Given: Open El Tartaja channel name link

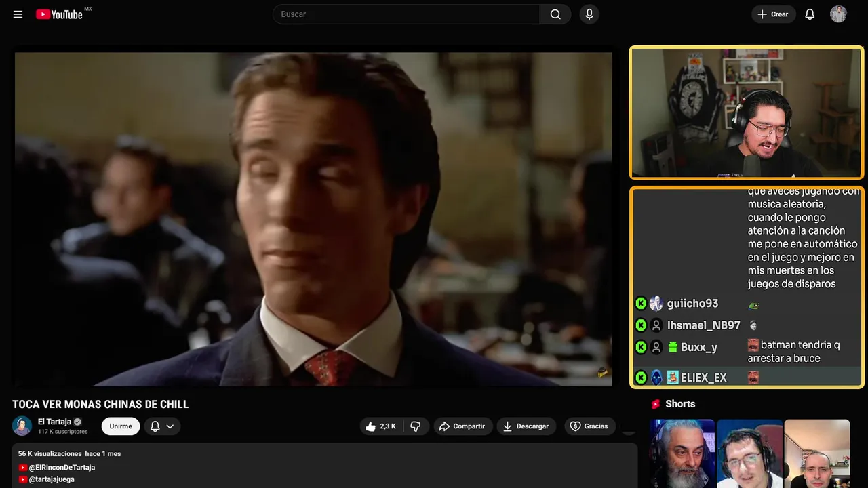Looking at the screenshot, I should (54, 422).
